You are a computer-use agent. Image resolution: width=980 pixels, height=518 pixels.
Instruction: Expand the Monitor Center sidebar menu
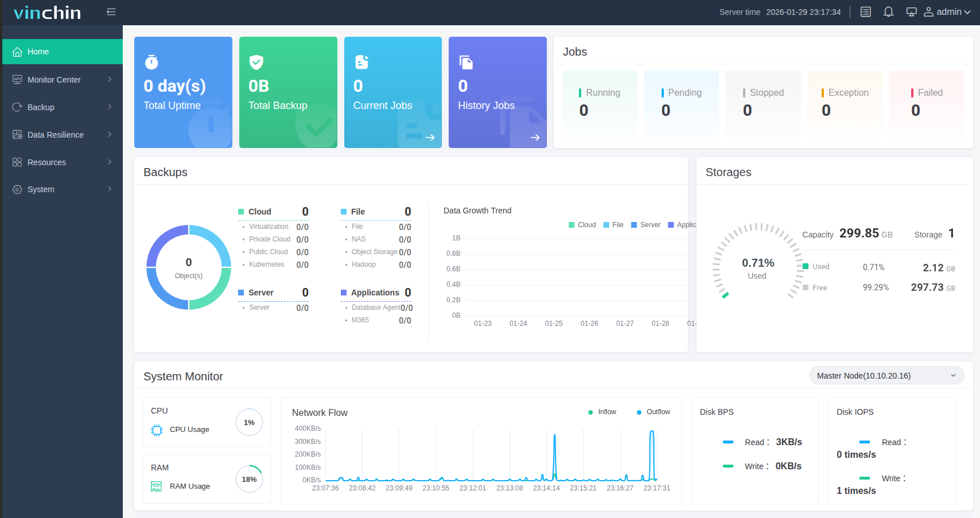62,80
